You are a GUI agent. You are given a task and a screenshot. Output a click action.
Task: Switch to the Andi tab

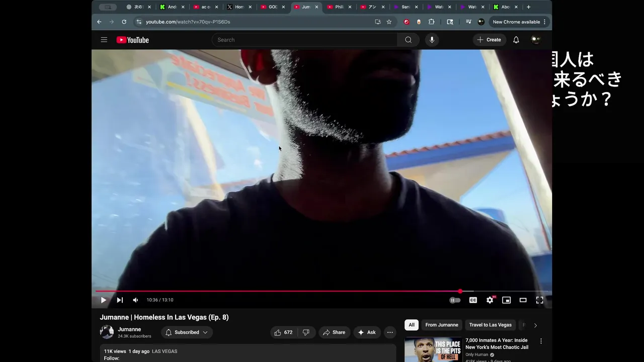point(171,7)
